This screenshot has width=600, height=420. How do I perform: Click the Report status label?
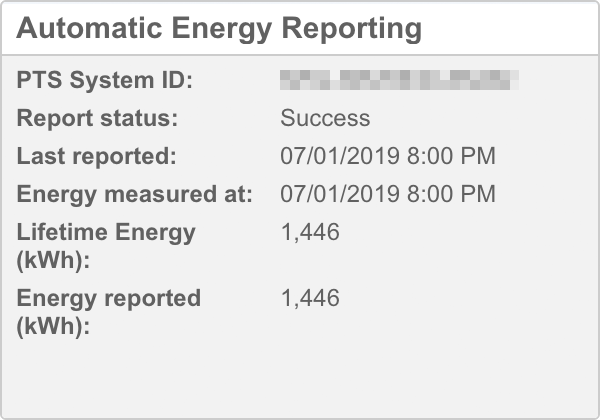97,118
